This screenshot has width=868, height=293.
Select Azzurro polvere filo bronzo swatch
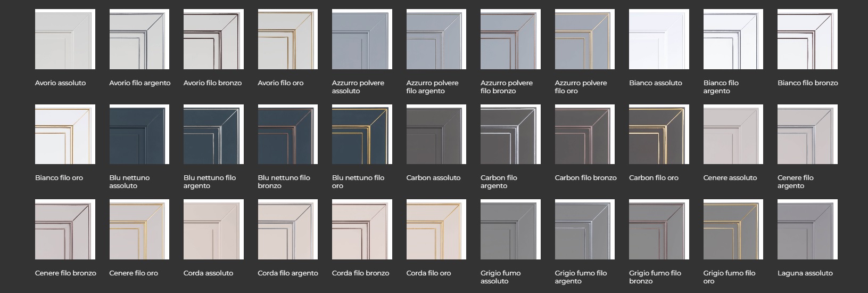tap(510, 39)
